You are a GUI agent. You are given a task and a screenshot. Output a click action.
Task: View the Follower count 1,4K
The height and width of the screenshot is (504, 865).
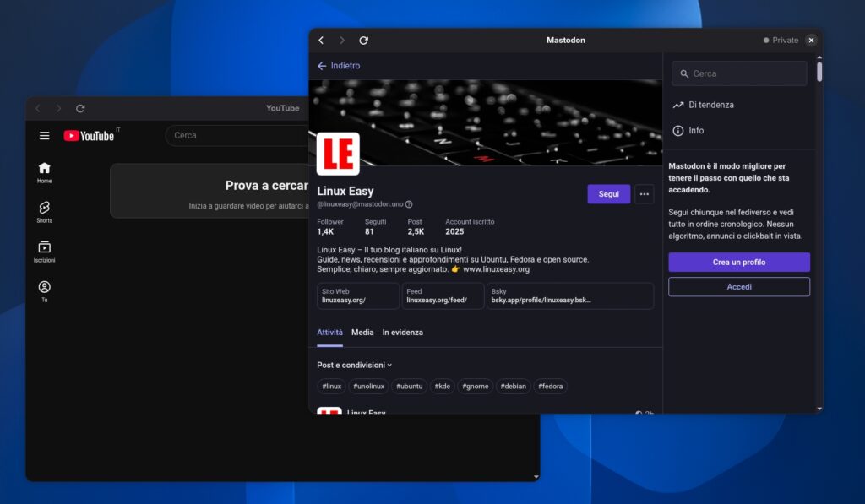(x=330, y=226)
